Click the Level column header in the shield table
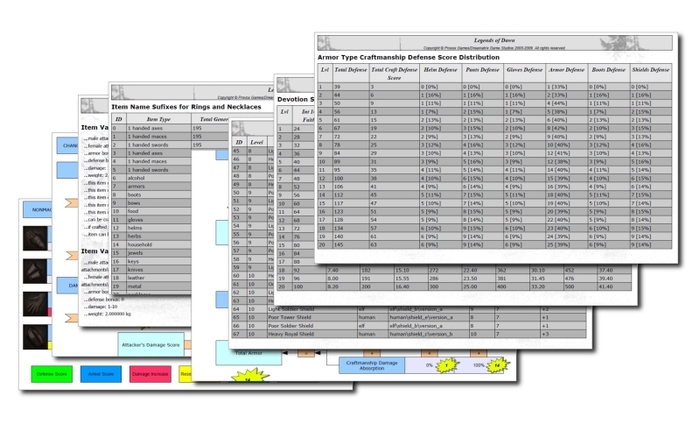700x438 pixels. point(257,142)
